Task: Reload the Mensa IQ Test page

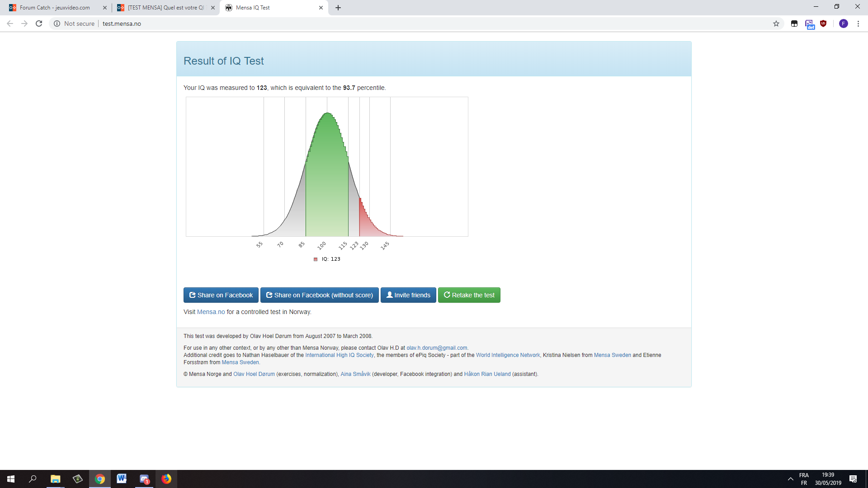Action: click(39, 23)
